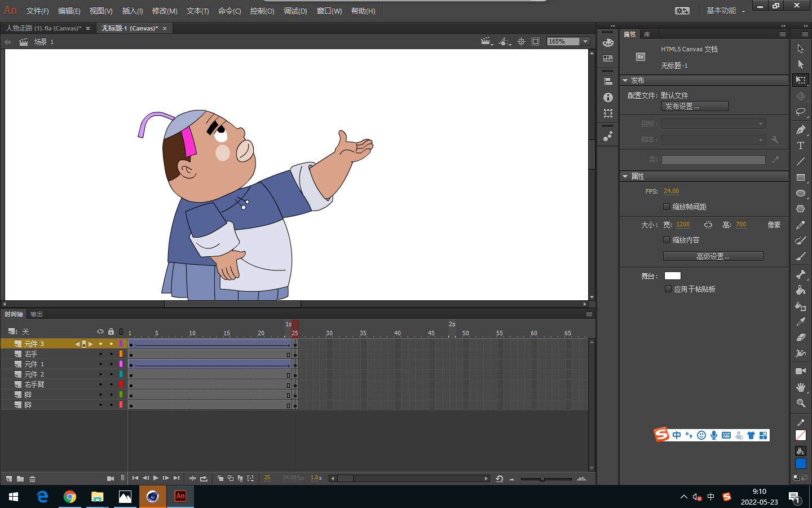Open the 修改(M) menu
This screenshot has height=508, width=812.
click(165, 11)
